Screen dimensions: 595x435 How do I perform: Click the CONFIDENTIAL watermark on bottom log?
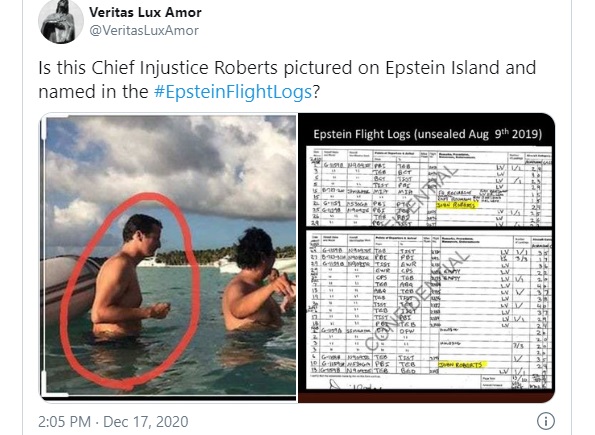point(417,302)
